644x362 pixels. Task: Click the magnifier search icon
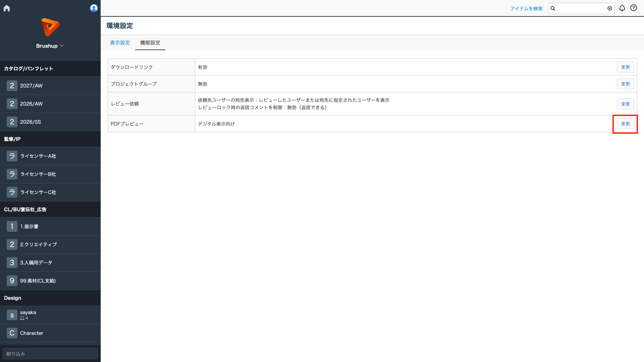click(x=553, y=8)
